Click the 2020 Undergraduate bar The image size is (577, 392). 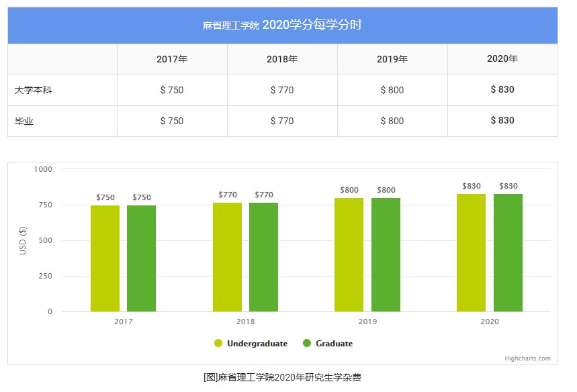[471, 253]
